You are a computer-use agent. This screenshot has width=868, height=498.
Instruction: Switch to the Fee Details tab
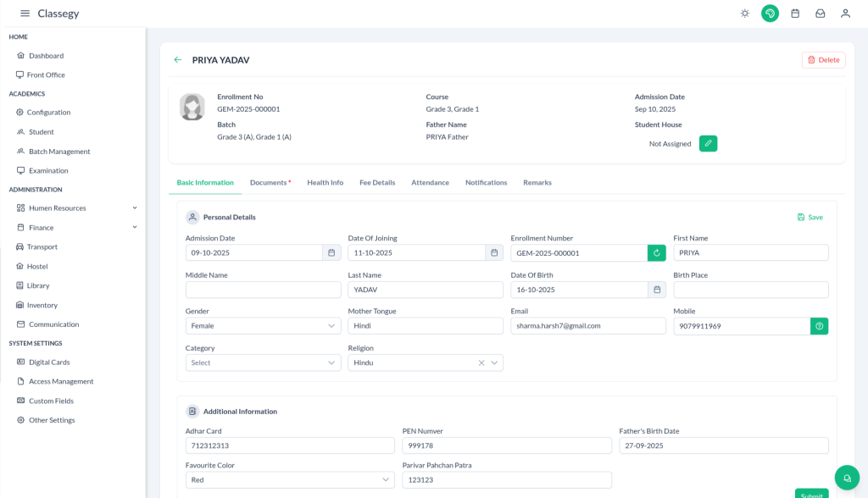point(376,183)
